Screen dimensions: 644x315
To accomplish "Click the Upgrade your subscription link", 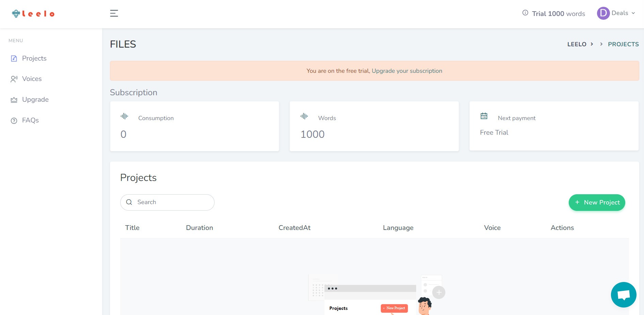I will click(x=407, y=71).
